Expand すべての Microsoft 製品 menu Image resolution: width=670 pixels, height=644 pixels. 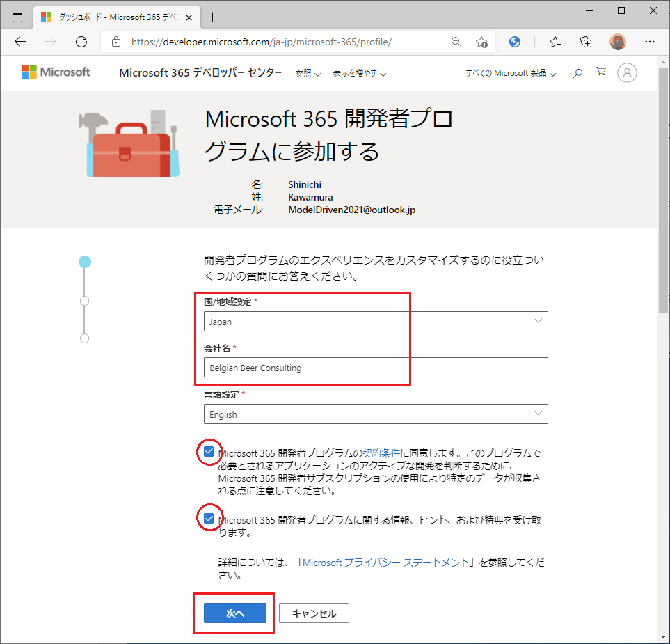511,73
